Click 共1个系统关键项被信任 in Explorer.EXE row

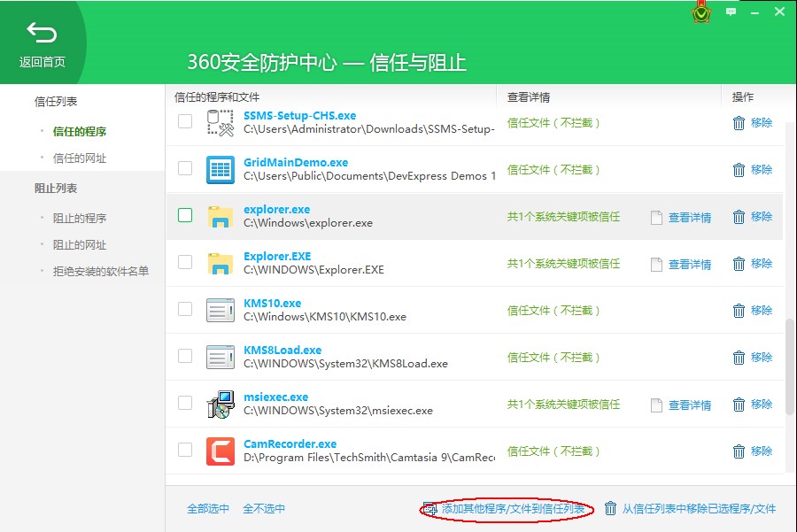(x=563, y=264)
